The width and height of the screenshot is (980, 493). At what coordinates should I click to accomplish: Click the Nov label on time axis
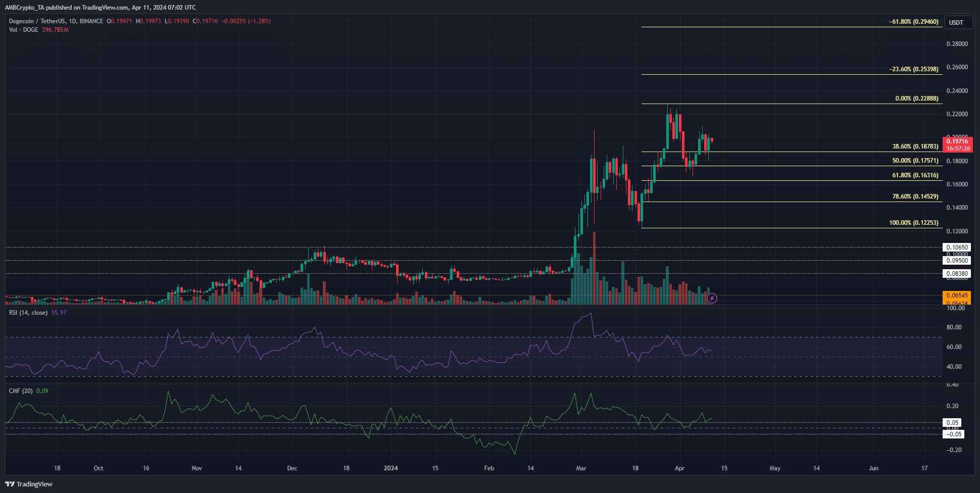click(197, 468)
